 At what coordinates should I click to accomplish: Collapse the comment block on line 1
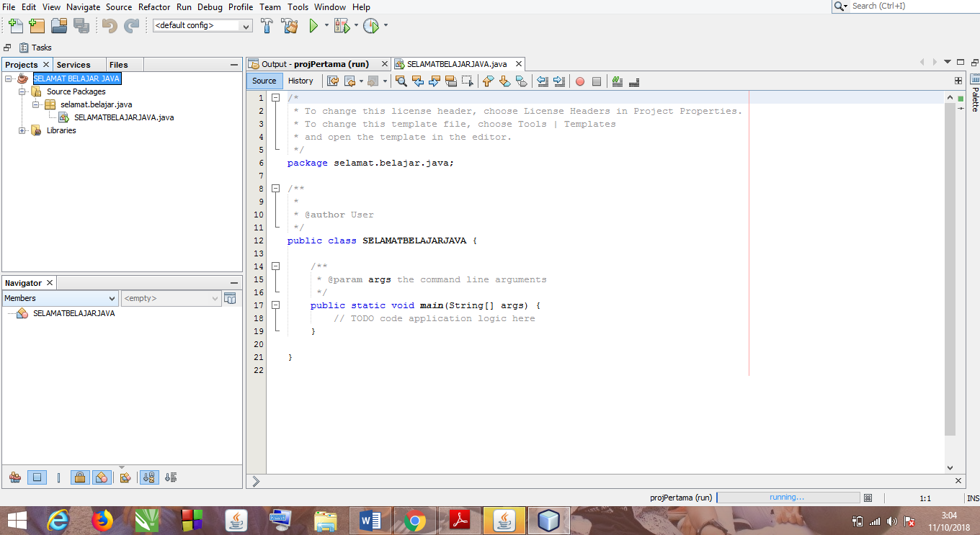point(275,97)
